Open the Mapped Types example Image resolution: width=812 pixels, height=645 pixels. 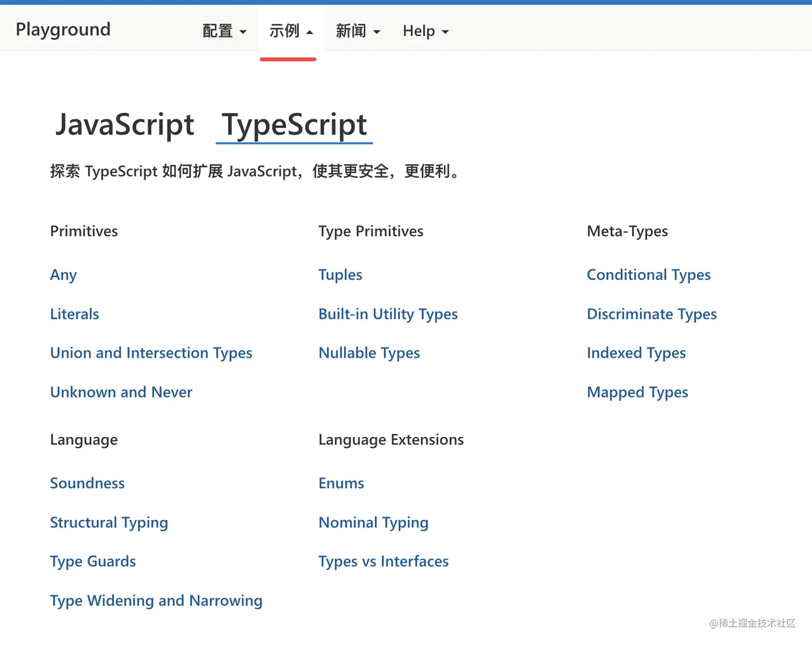(637, 392)
